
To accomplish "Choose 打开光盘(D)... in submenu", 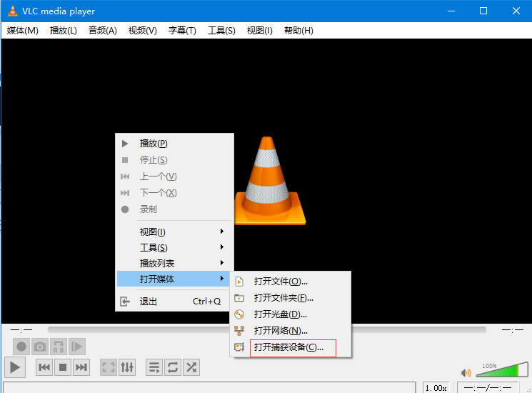I will [291, 314].
